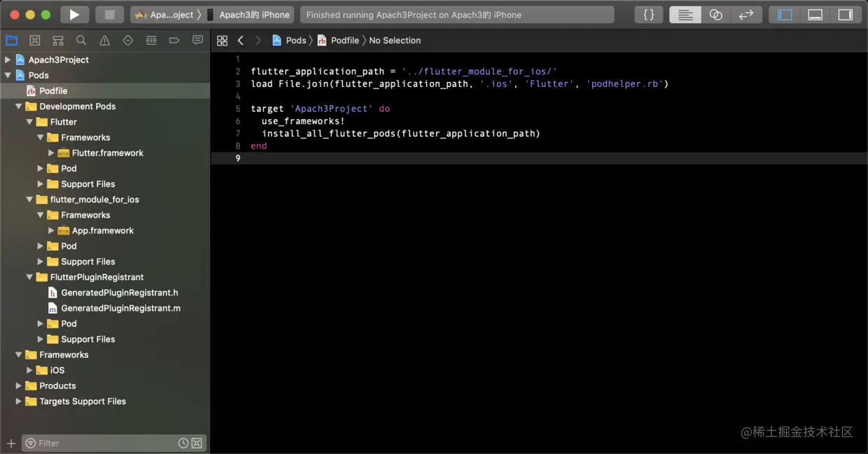Screen dimensions: 868x454
Task: Show the Debug navigator
Action: coord(151,41)
